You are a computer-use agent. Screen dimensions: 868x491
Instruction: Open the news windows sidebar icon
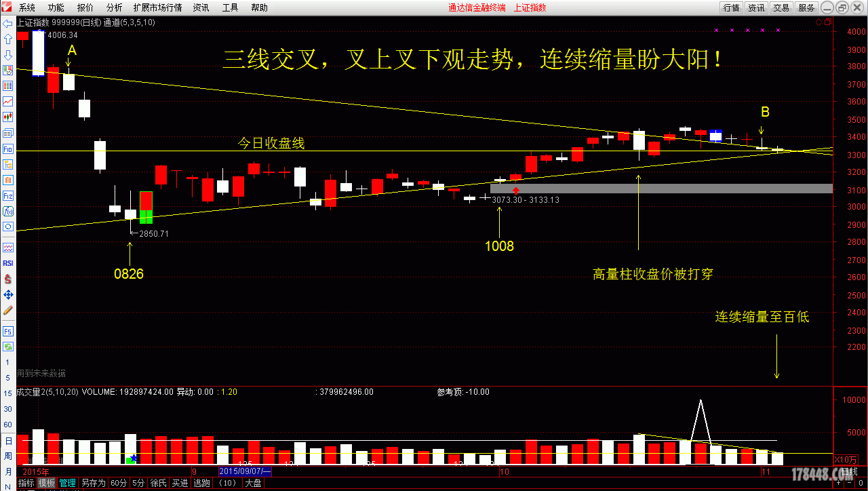8,133
